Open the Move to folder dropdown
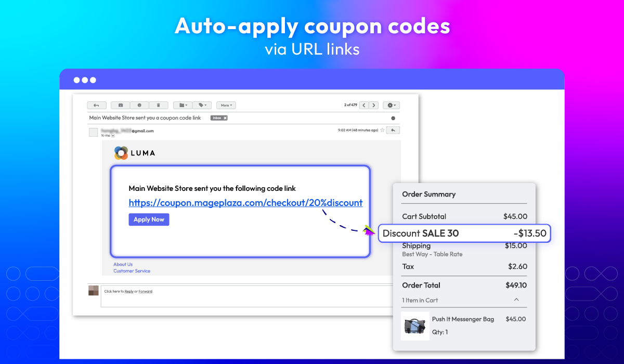 tap(183, 105)
